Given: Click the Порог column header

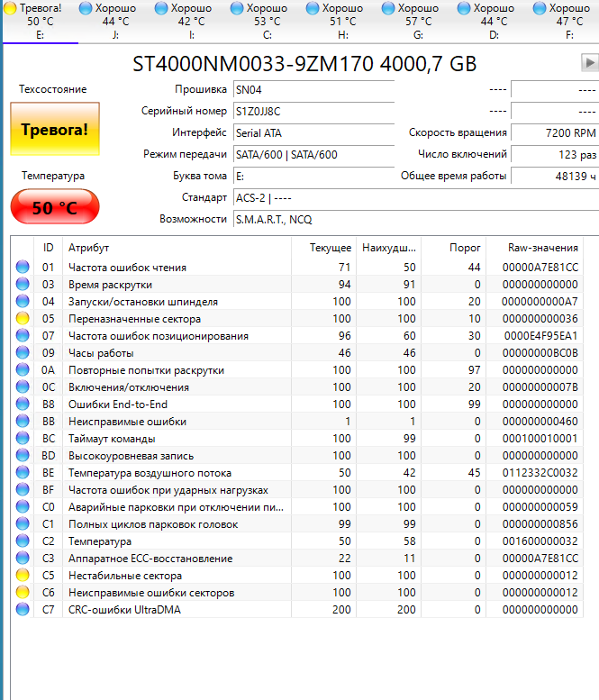Looking at the screenshot, I should coord(453,248).
